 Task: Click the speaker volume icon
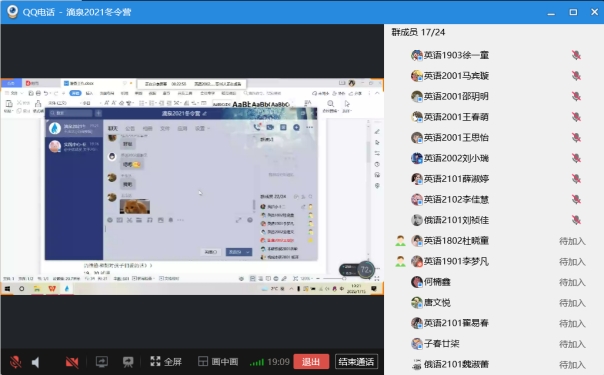(x=35, y=362)
